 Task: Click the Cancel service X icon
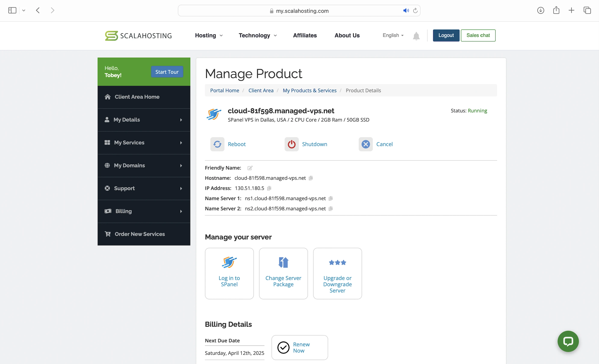click(x=365, y=144)
